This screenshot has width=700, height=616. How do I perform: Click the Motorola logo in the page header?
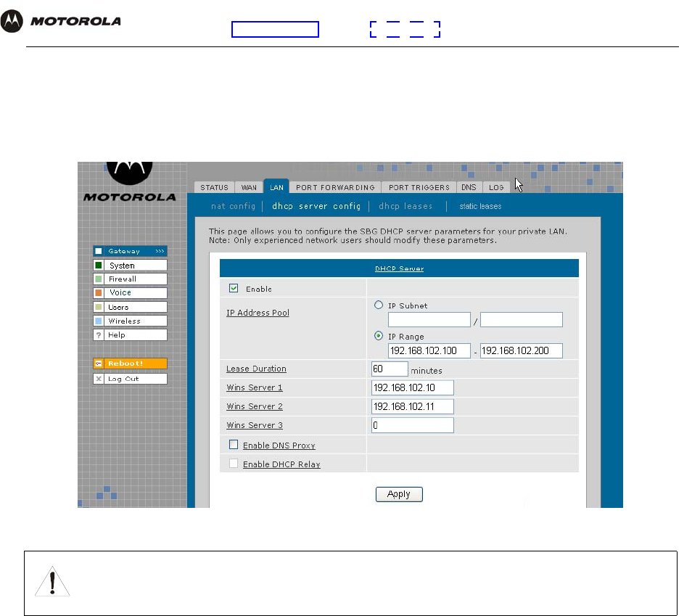[61, 21]
